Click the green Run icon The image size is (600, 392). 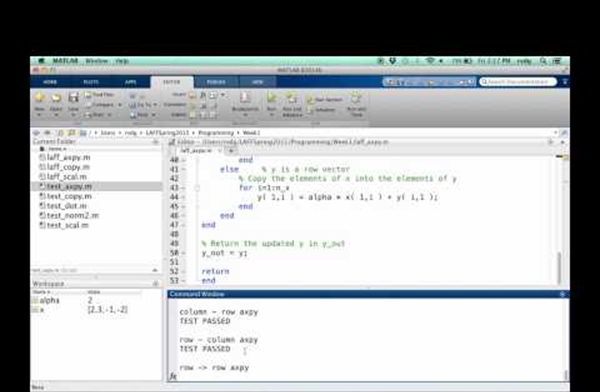pyautogui.click(x=272, y=97)
